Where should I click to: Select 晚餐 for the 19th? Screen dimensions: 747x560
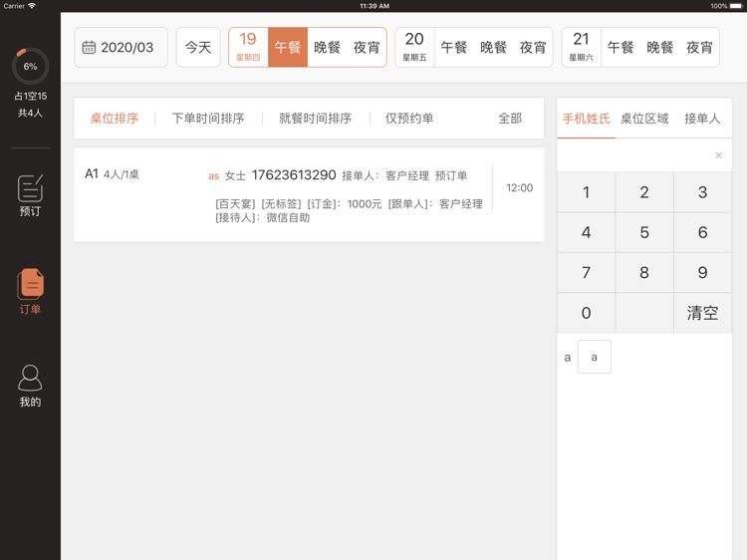[x=327, y=47]
